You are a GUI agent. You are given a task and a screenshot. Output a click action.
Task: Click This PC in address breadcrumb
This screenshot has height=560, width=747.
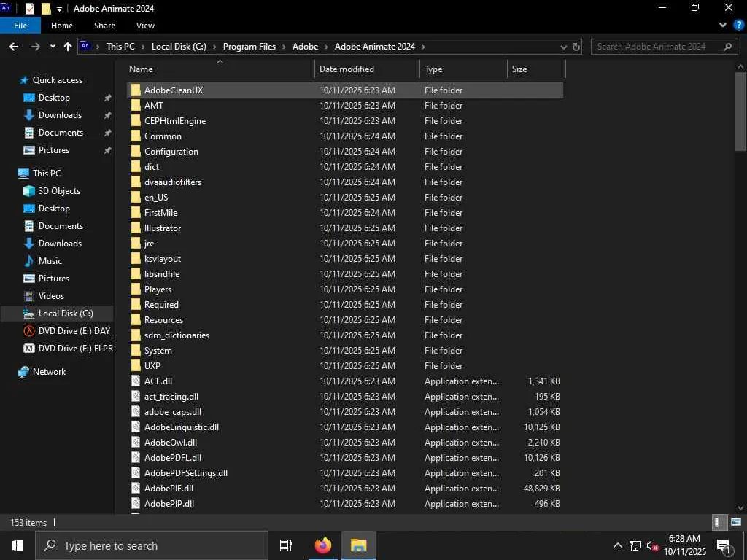coord(120,47)
